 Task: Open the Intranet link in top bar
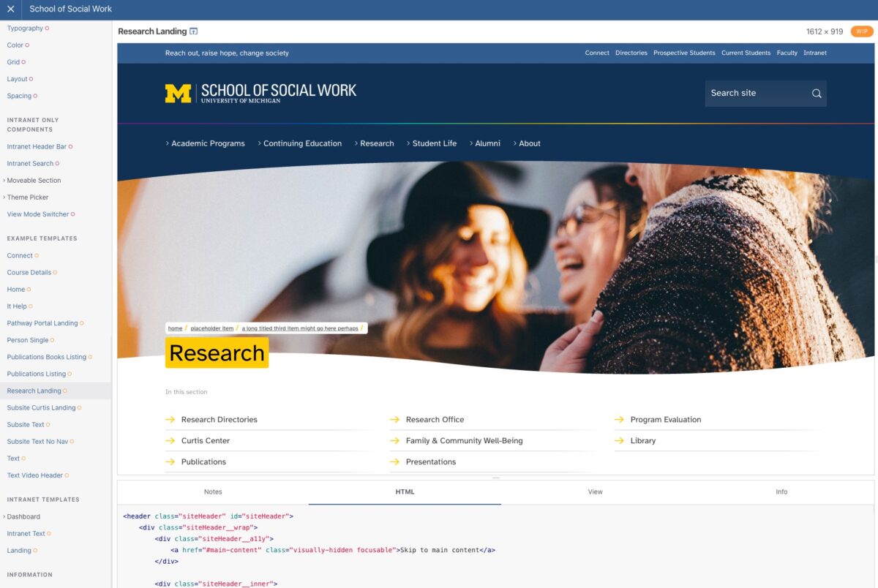pyautogui.click(x=815, y=53)
